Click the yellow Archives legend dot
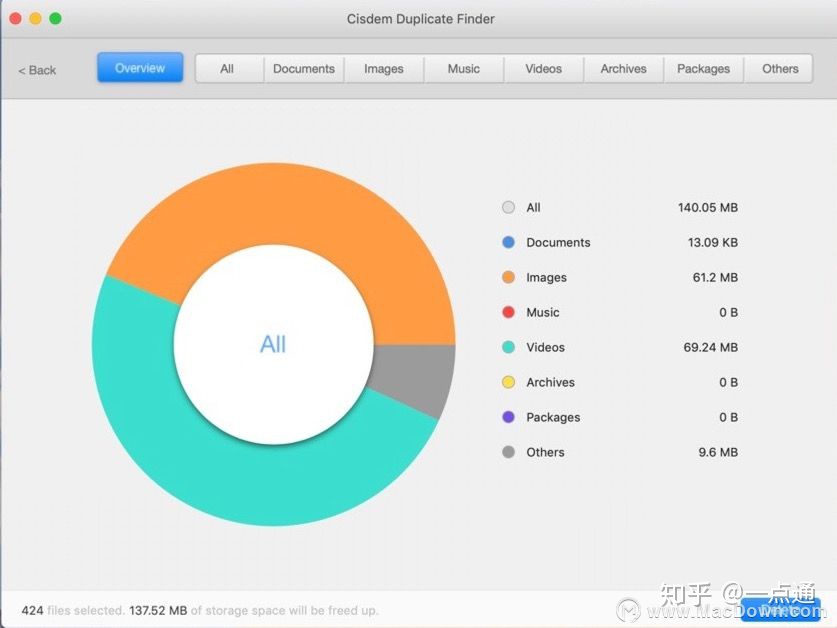The height and width of the screenshot is (628, 837). tap(508, 382)
